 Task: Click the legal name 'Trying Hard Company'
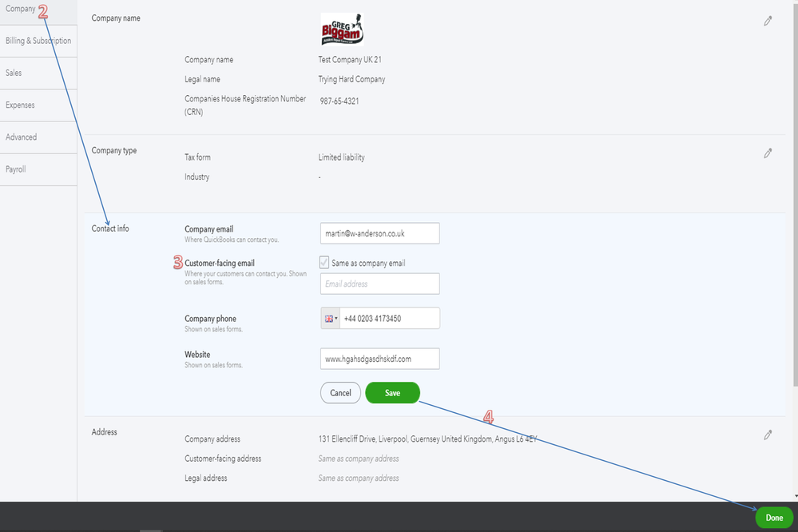[351, 79]
